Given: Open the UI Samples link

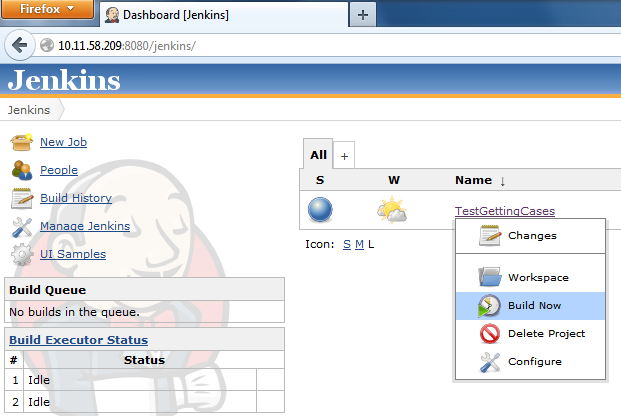Looking at the screenshot, I should pyautogui.click(x=73, y=254).
